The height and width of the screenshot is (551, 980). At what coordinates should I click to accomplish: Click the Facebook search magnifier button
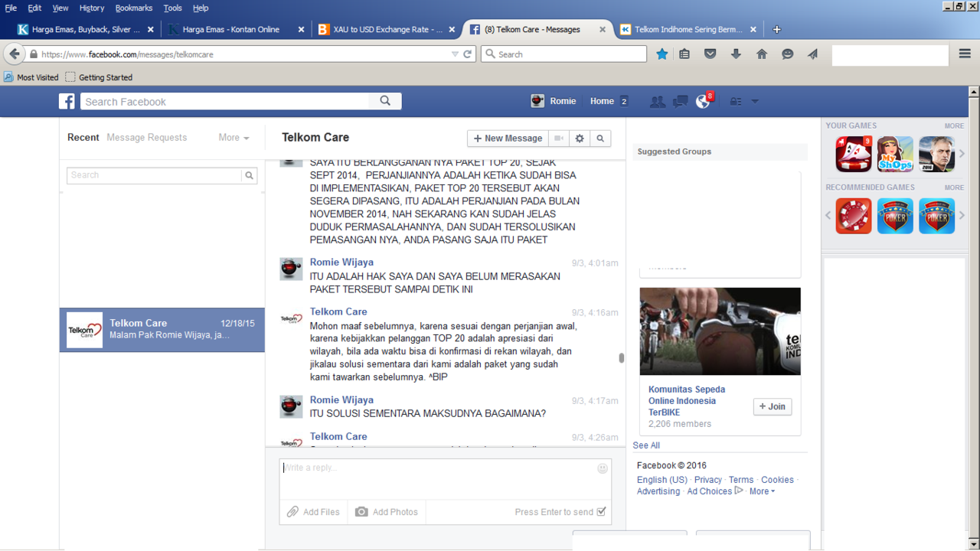point(385,101)
